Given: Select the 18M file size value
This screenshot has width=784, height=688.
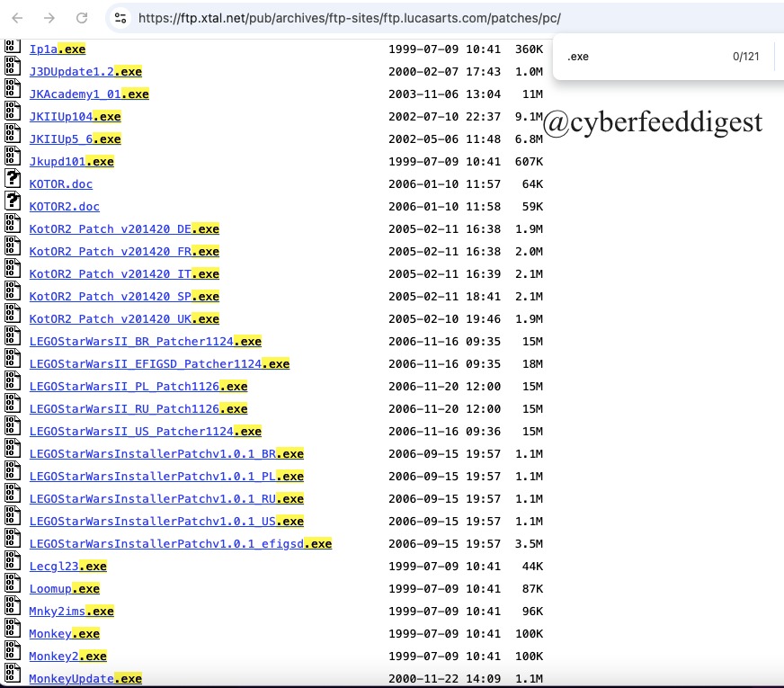Looking at the screenshot, I should click(x=532, y=364).
